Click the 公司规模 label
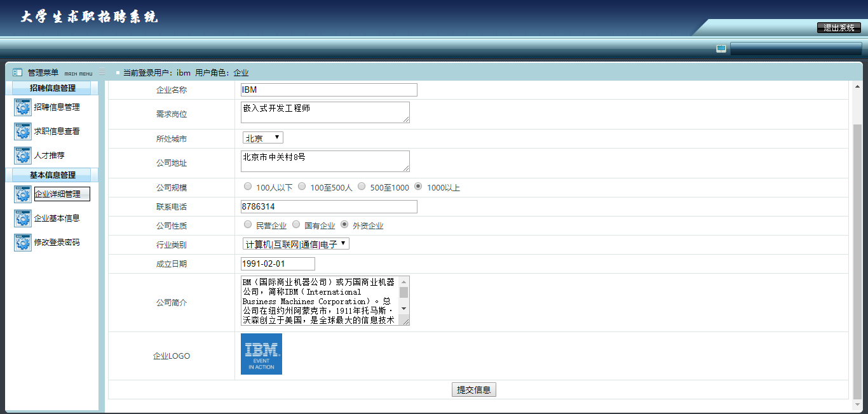Viewport: 868px width, 414px height. click(172, 188)
